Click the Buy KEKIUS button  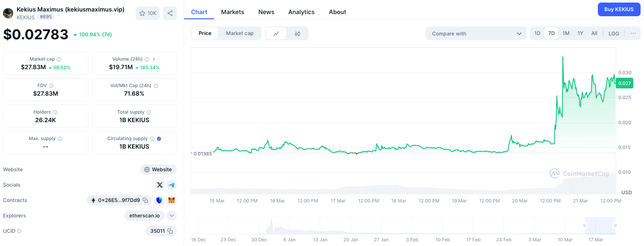(619, 9)
